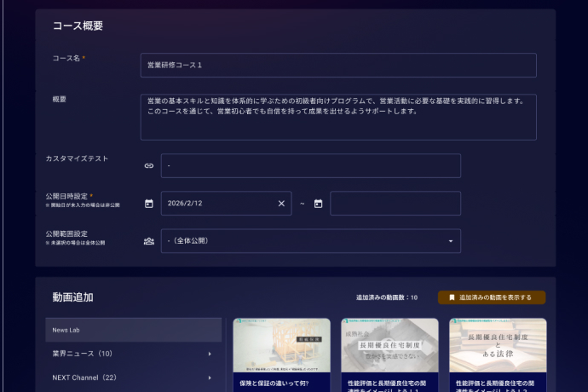
Task: Expand the NEXT Channel (22) category
Action: [210, 378]
